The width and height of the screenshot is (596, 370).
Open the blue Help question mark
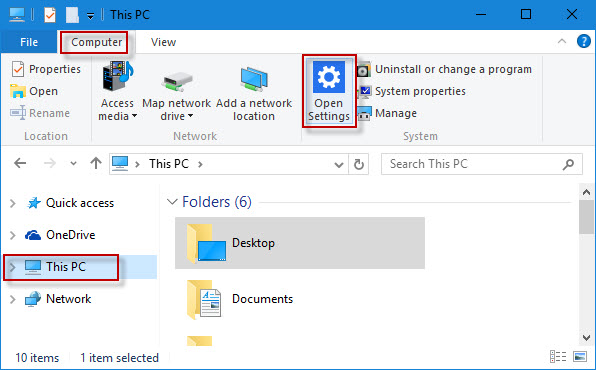(583, 41)
